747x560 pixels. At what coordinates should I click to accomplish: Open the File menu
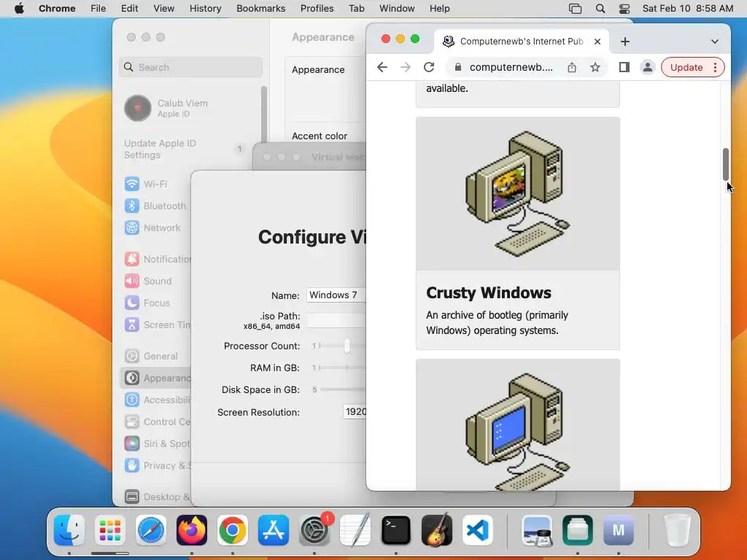pos(98,8)
